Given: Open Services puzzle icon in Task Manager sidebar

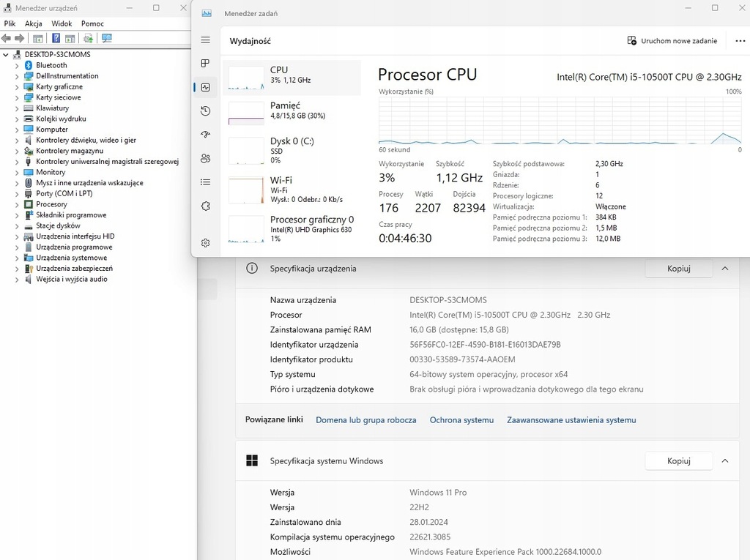Looking at the screenshot, I should pyautogui.click(x=206, y=206).
